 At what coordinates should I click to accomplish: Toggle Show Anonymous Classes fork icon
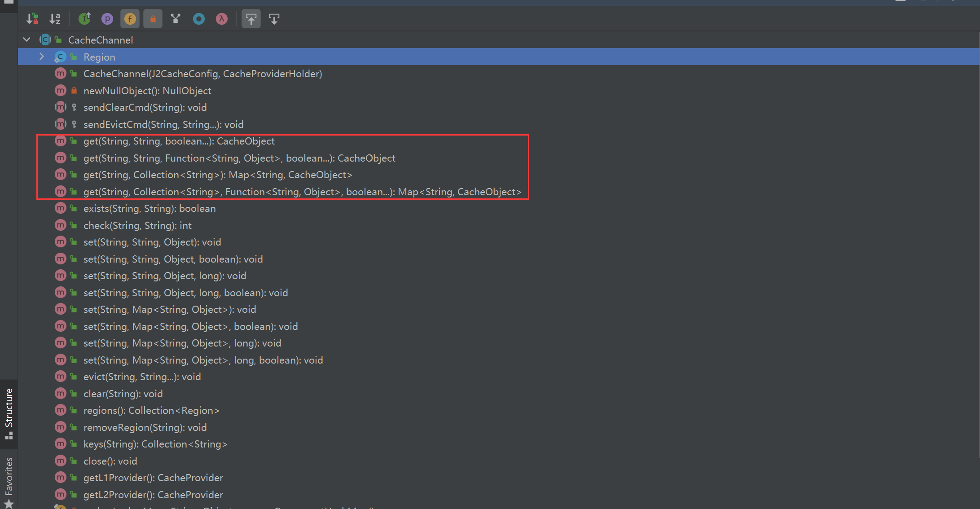pos(176,19)
